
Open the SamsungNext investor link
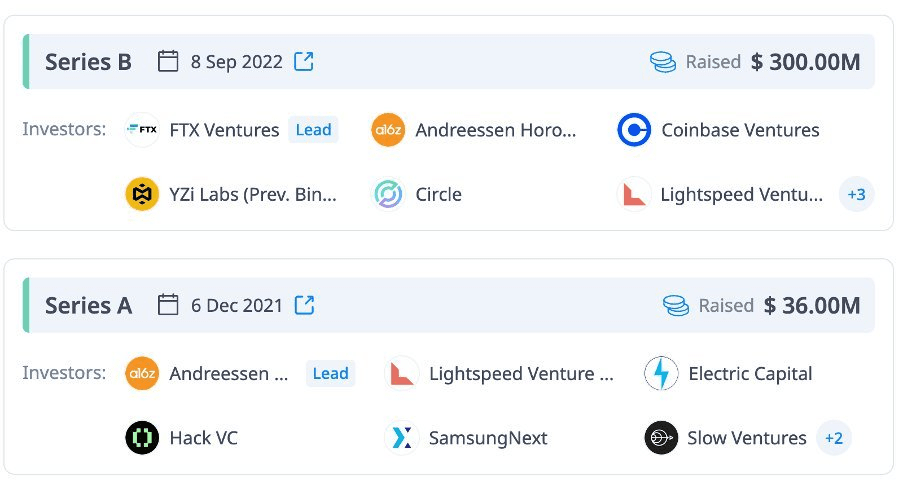click(x=488, y=438)
